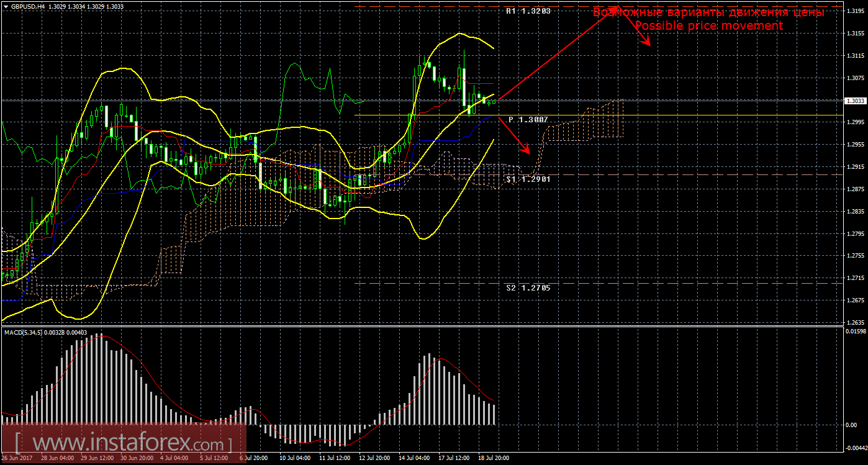This screenshot has width=868, height=465.
Task: Click the Russian annotation text at top right
Action: tap(708, 12)
